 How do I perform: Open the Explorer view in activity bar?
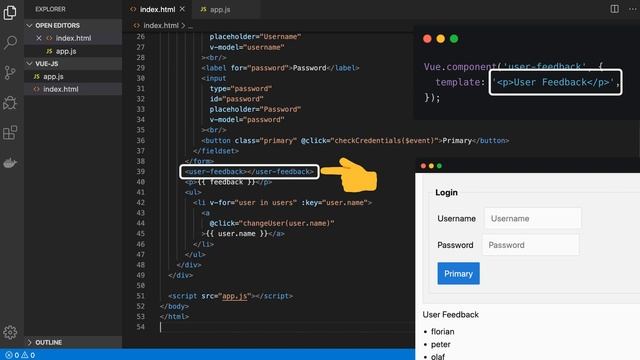(x=10, y=13)
